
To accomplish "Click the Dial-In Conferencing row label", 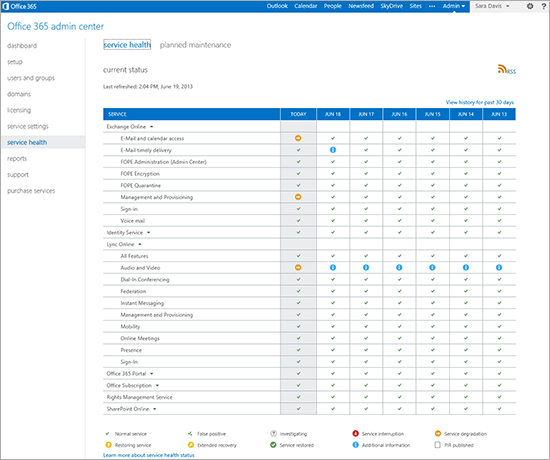I will pyautogui.click(x=145, y=280).
